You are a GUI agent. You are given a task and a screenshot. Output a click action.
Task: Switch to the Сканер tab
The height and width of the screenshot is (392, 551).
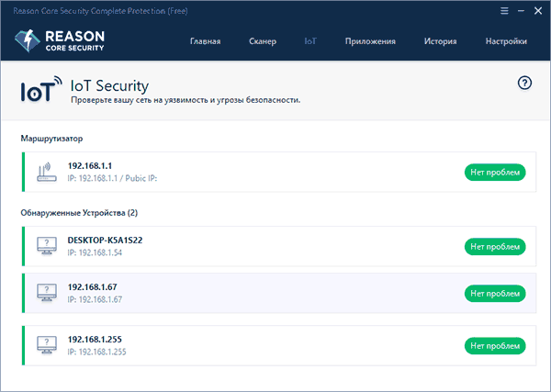[x=262, y=41]
